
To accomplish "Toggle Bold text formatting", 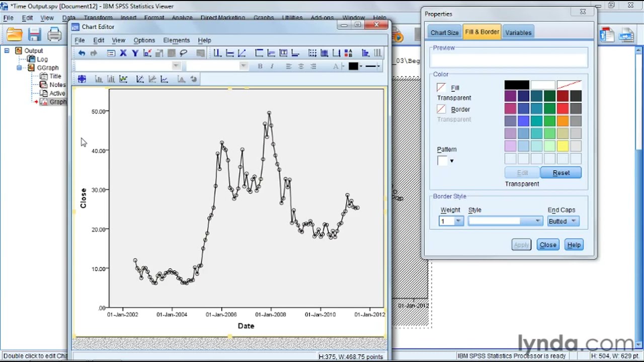I will (260, 66).
